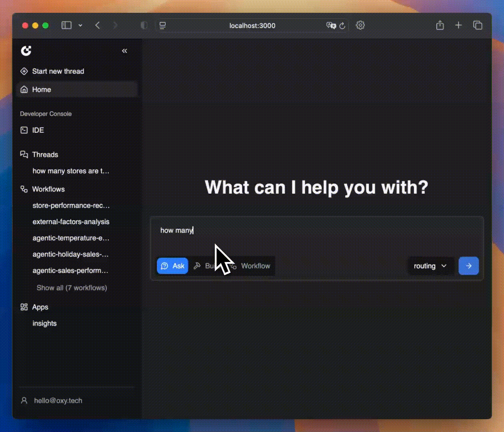Click the Threads chat bubbles icon
The width and height of the screenshot is (504, 432).
(x=24, y=154)
